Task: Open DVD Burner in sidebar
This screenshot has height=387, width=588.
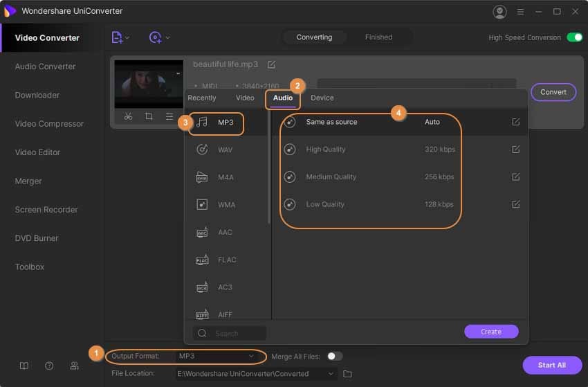Action: [37, 238]
